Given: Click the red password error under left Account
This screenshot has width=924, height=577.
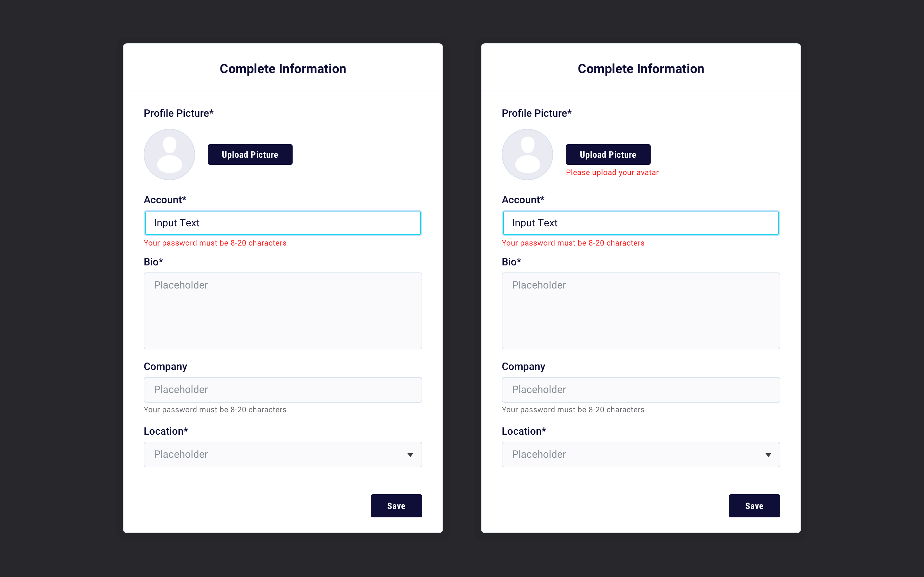Looking at the screenshot, I should [215, 243].
